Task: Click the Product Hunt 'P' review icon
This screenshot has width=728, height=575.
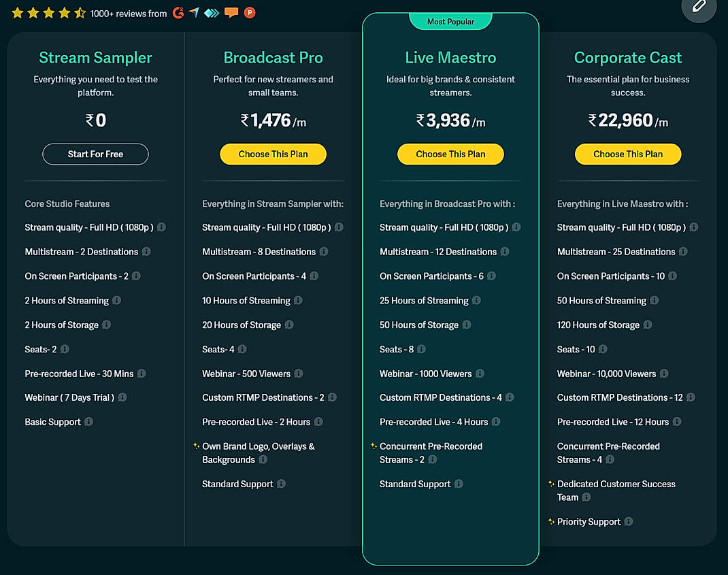Action: tap(249, 12)
